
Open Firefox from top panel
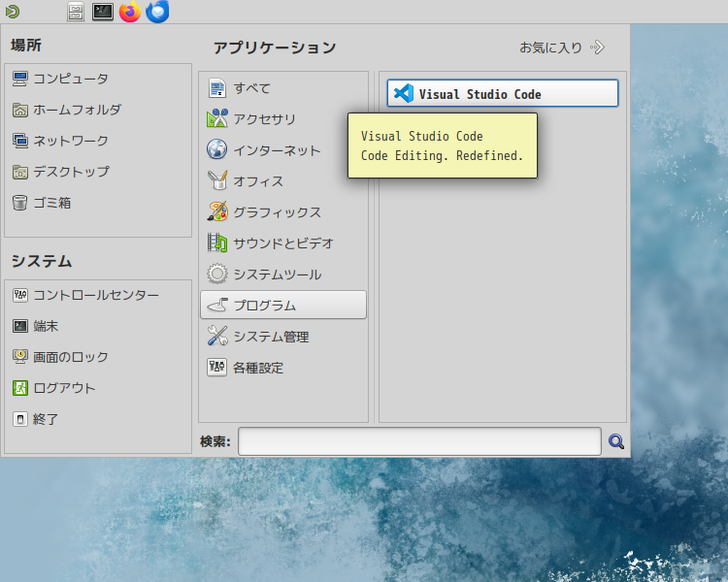[130, 12]
